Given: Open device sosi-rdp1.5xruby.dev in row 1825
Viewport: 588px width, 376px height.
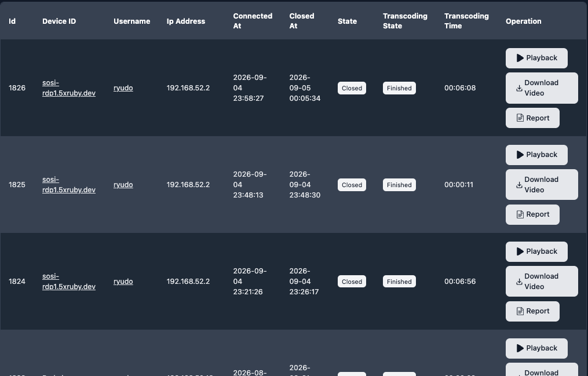Looking at the screenshot, I should coord(68,185).
